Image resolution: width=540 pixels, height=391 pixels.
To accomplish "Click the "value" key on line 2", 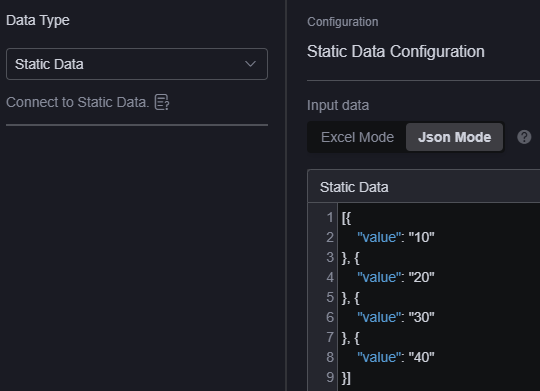I will [x=379, y=237].
